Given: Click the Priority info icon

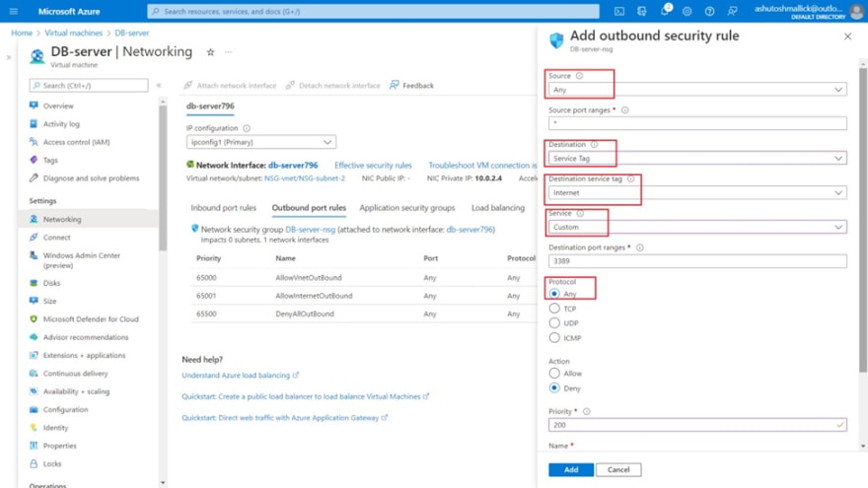Looking at the screenshot, I should tap(587, 412).
